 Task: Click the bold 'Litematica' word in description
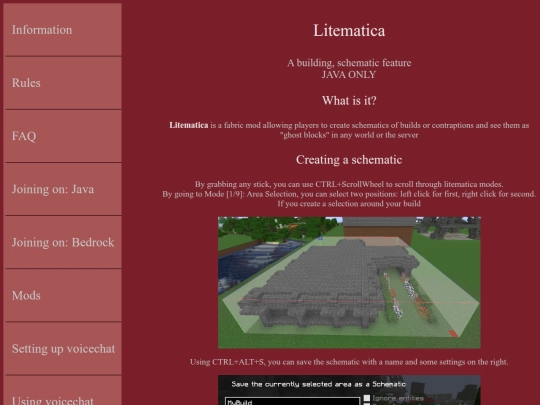188,125
